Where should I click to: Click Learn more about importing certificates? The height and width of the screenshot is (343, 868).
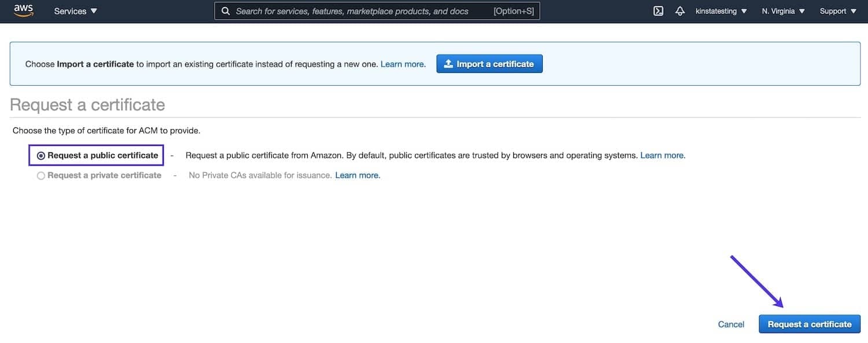coord(402,64)
